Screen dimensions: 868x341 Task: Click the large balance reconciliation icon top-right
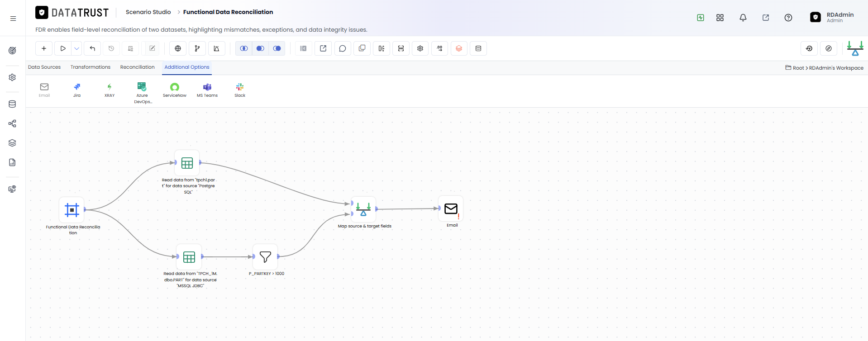coord(855,48)
